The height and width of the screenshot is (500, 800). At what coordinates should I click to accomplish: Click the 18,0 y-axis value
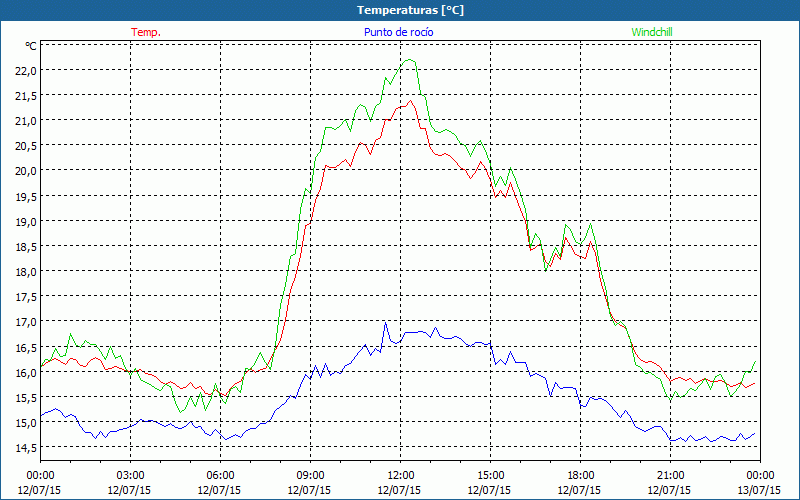[x=26, y=272]
